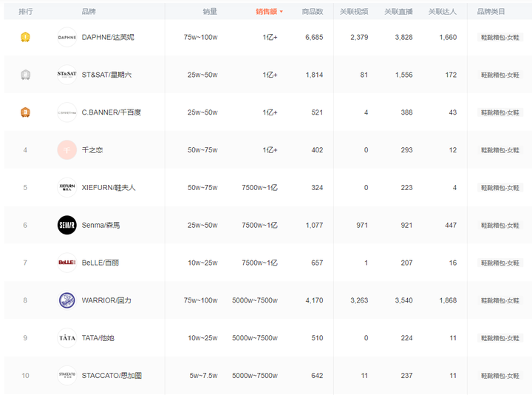Click the 品牌类目 column header
This screenshot has height=395, width=532.
(491, 12)
